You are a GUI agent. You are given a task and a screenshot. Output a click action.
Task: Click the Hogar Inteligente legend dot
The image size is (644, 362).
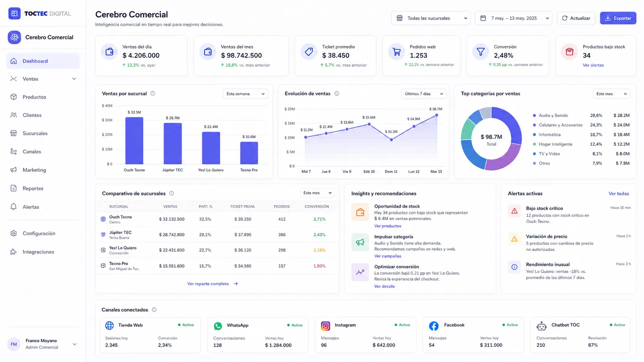tap(535, 144)
